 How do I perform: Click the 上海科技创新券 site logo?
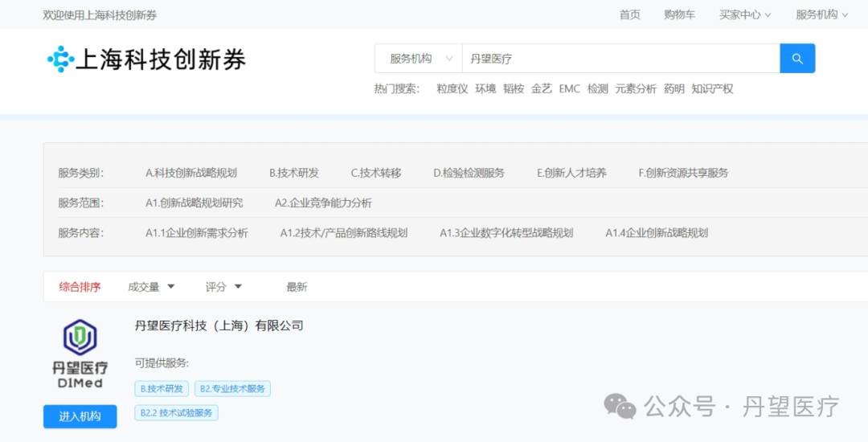[147, 59]
